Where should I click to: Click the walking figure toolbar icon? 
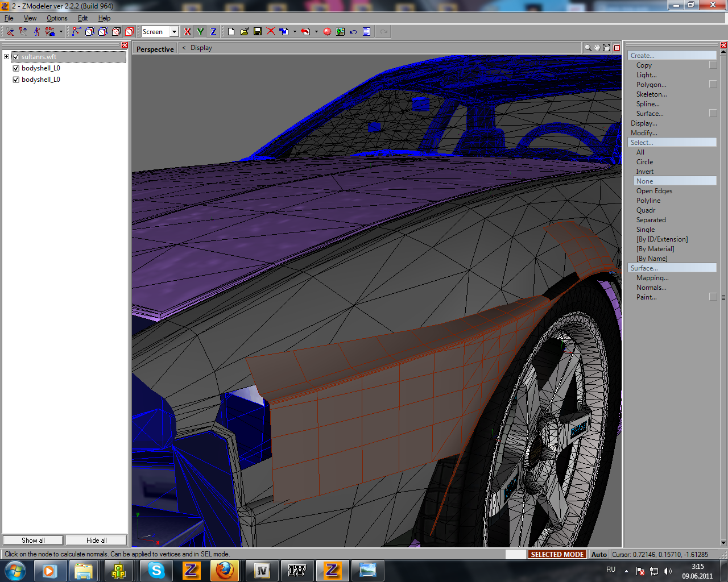(36, 32)
